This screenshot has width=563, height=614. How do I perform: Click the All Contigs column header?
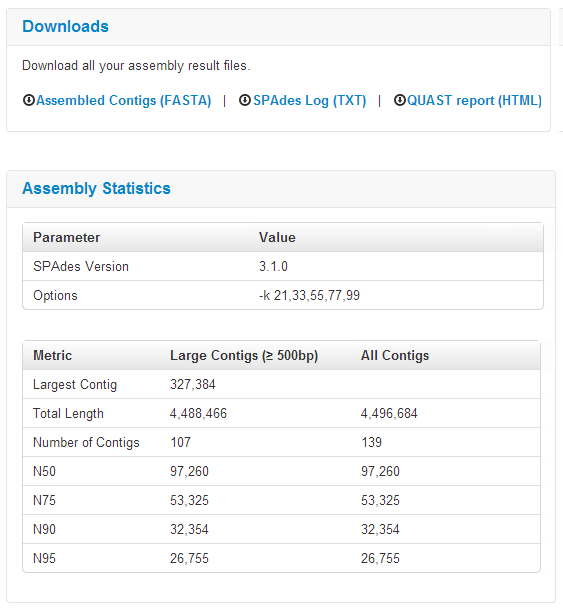point(395,356)
